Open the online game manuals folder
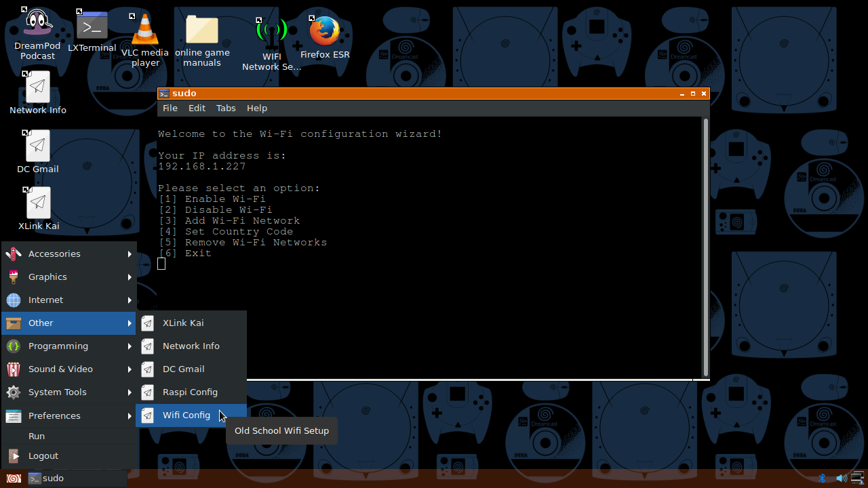This screenshot has width=868, height=488. 202,41
